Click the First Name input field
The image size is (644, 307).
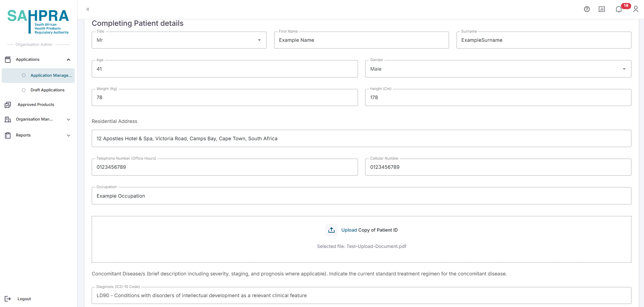[x=361, y=40]
